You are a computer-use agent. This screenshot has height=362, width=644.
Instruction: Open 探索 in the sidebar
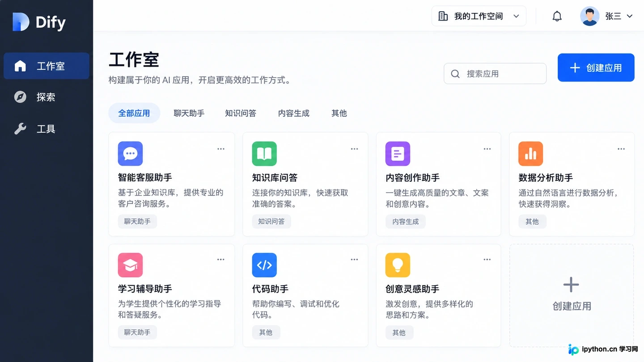click(x=47, y=97)
